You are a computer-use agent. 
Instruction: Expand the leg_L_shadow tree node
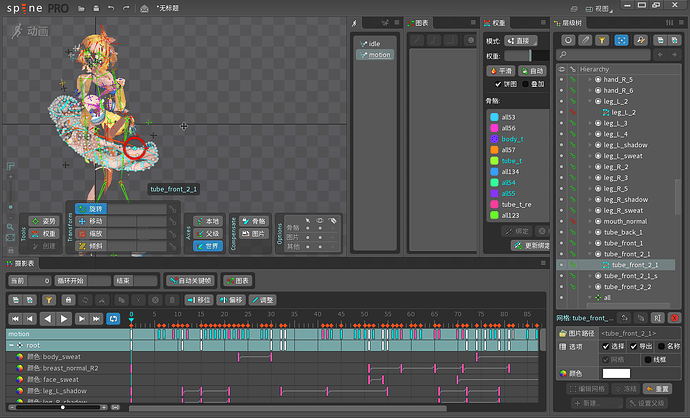[590, 145]
